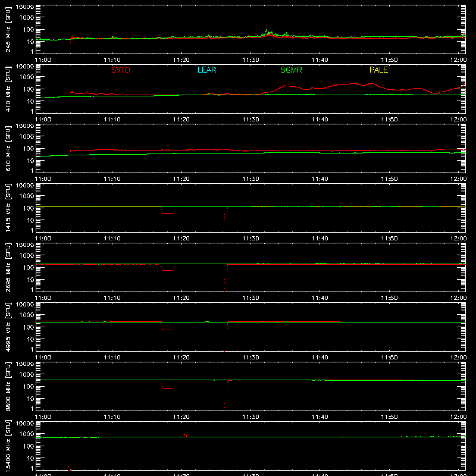Click the 1 tick label on 2695 MHz panel

pos(32,290)
